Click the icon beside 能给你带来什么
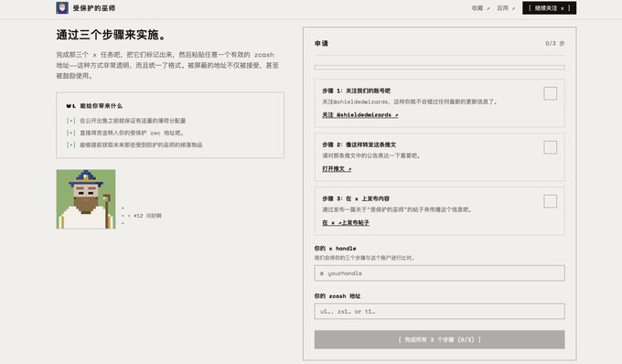The height and width of the screenshot is (364, 622). tap(71, 106)
